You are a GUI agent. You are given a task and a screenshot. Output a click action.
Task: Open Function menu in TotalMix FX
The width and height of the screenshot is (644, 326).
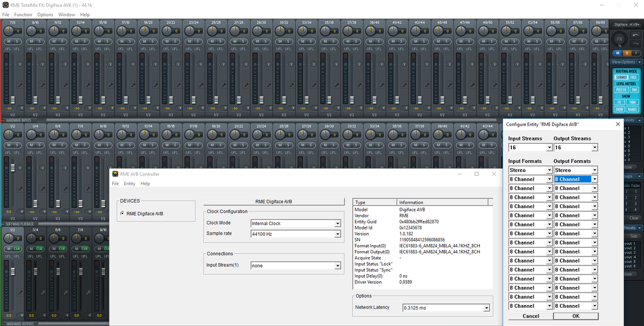click(x=23, y=14)
